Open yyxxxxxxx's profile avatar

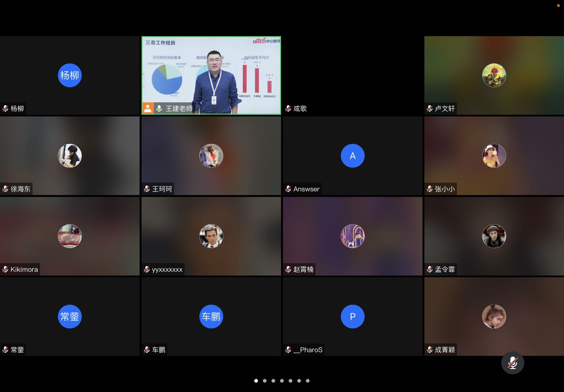[x=211, y=236]
